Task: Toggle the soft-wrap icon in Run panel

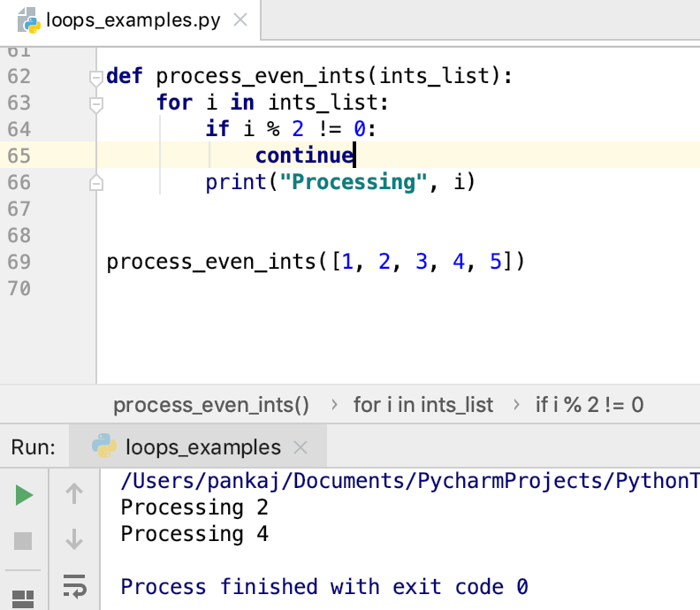Action: (x=74, y=586)
